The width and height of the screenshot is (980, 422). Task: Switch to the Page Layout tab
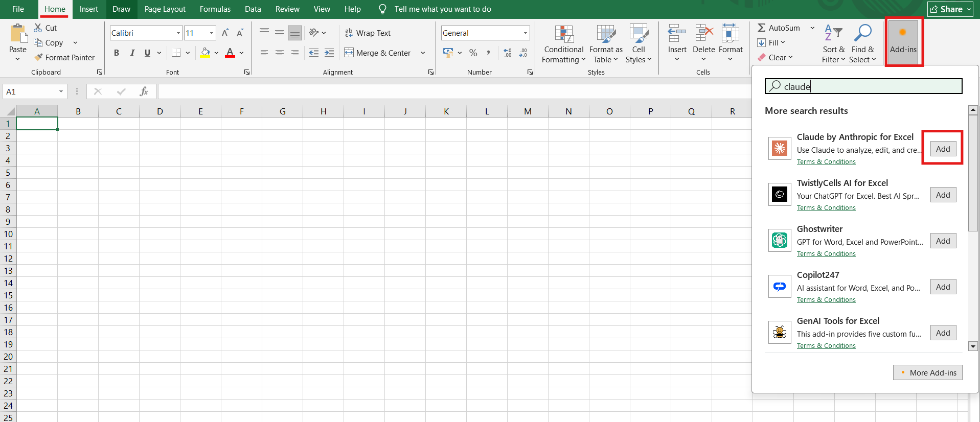165,9
